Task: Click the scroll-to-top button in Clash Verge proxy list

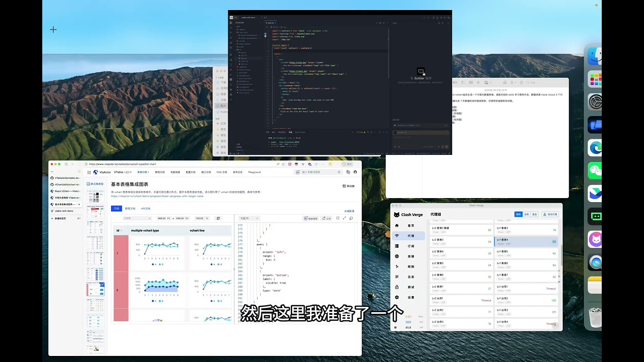Action: point(556,325)
